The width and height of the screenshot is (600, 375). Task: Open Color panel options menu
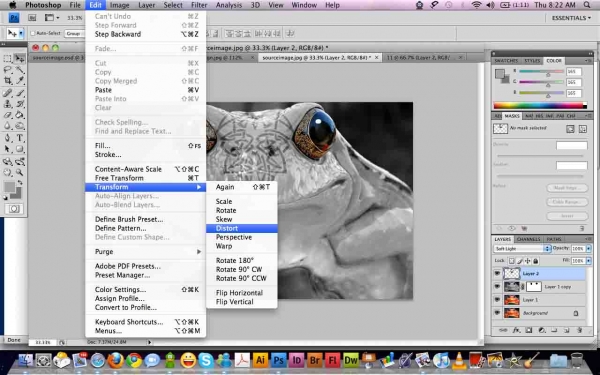588,60
